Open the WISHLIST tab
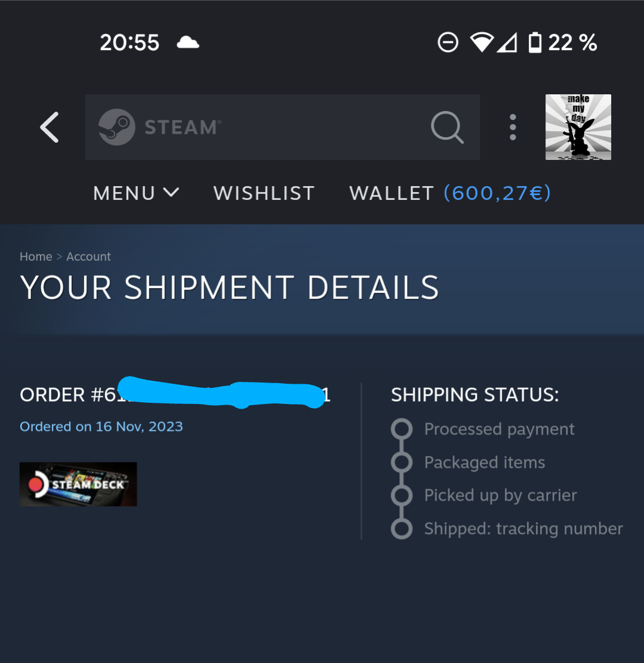 coord(264,193)
